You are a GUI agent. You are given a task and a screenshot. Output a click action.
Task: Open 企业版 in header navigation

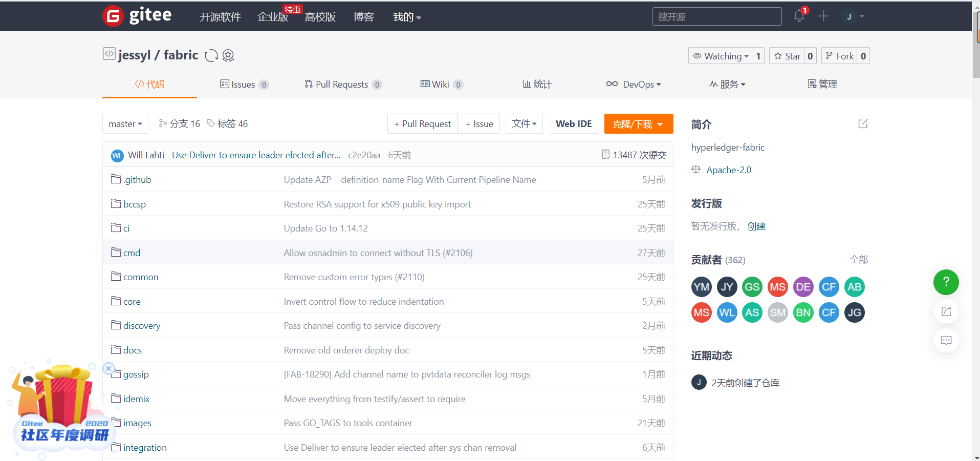(x=273, y=17)
